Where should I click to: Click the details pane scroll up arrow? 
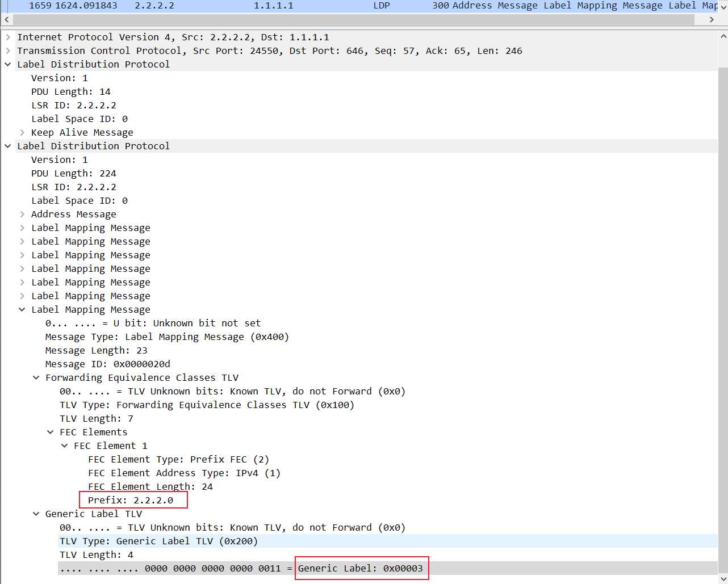coord(723,36)
